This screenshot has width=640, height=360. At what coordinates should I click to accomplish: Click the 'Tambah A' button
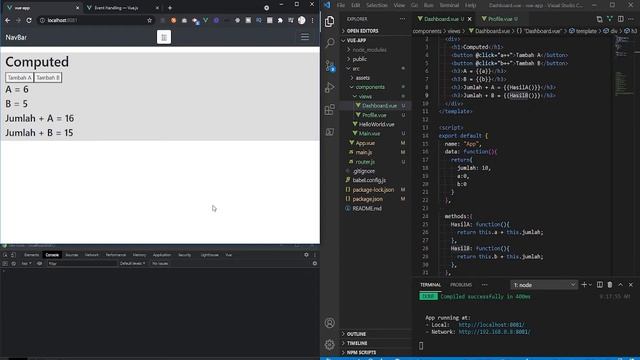pos(19,78)
